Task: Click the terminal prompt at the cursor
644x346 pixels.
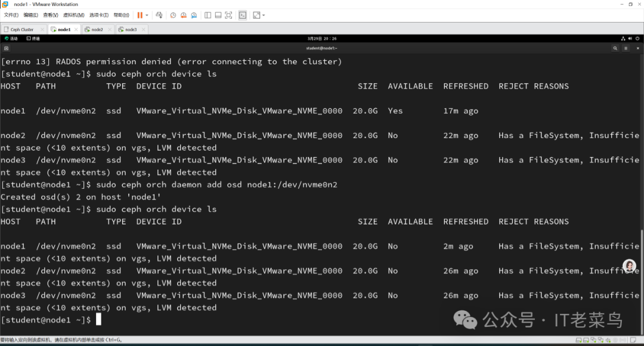Action: tap(98, 320)
